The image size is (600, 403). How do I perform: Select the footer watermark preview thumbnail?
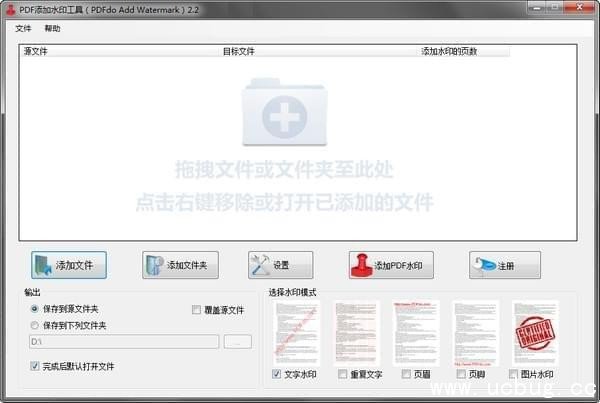pos(476,333)
